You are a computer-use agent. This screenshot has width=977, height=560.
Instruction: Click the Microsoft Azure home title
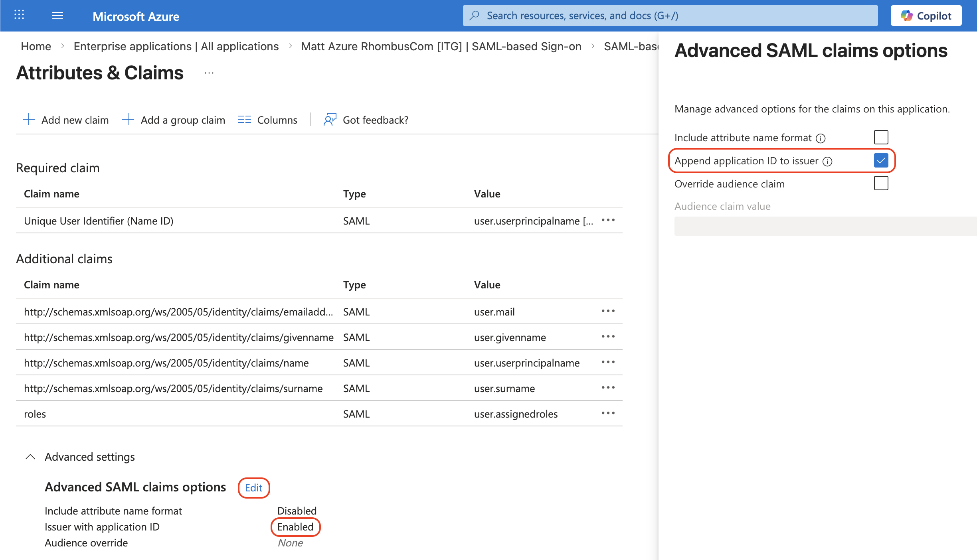(136, 16)
